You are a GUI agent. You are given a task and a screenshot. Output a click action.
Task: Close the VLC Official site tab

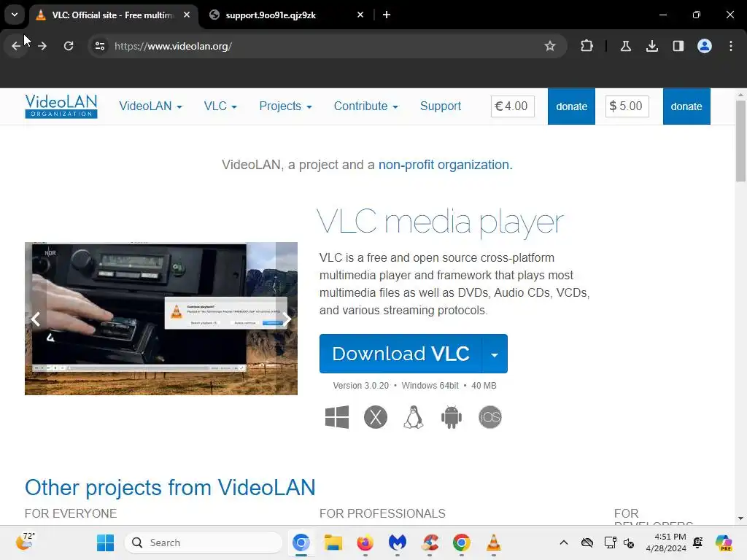point(187,15)
